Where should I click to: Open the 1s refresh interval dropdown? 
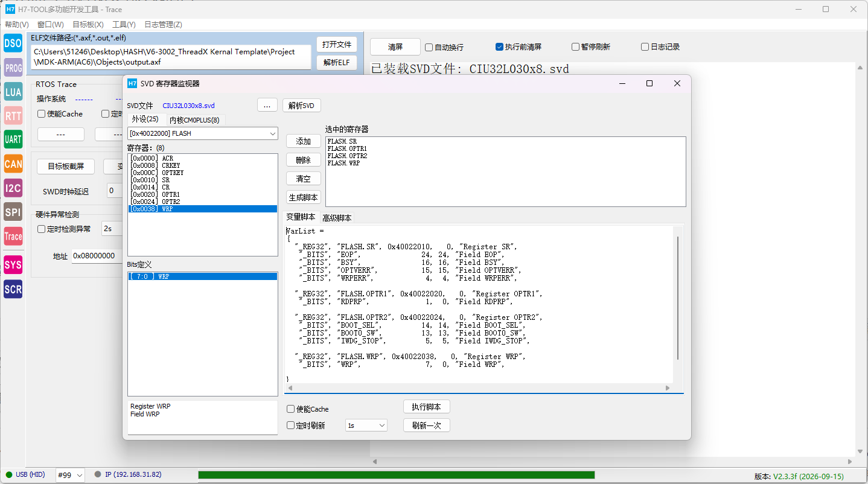(366, 425)
